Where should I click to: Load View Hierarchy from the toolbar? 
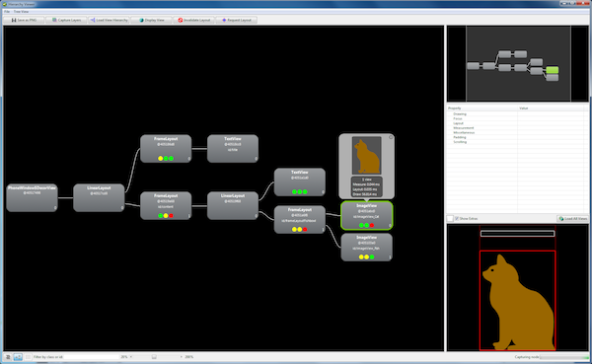[x=109, y=20]
